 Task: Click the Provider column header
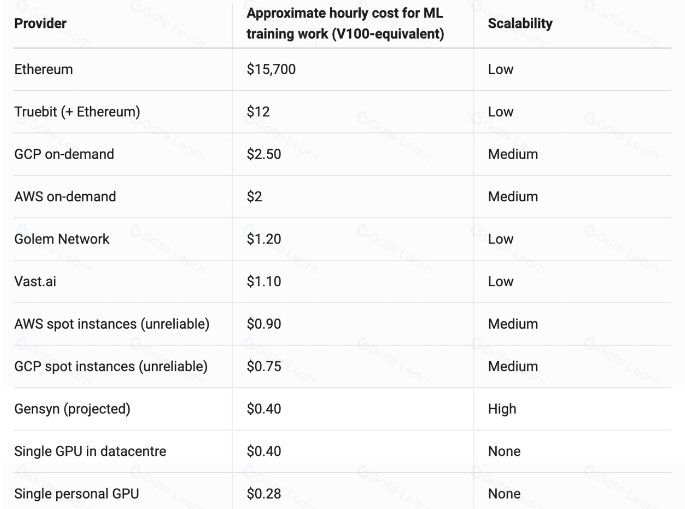click(x=40, y=23)
